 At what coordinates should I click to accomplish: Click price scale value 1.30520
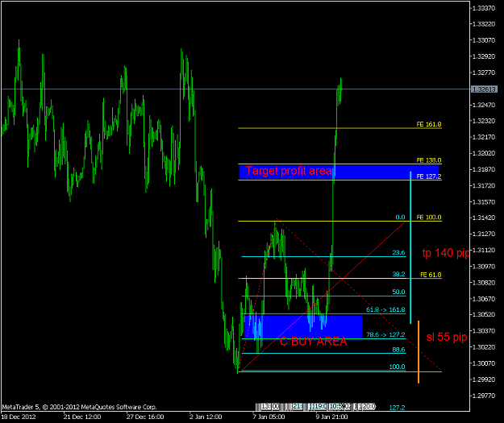coord(484,315)
